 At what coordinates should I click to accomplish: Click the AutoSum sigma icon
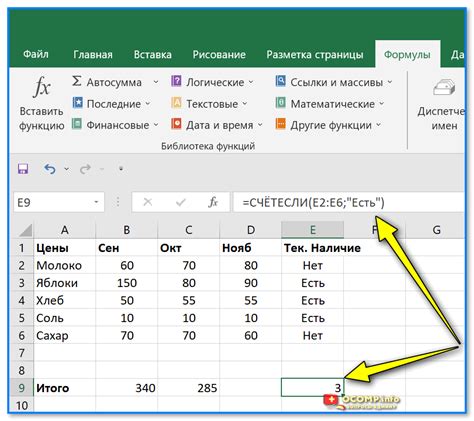(77, 81)
